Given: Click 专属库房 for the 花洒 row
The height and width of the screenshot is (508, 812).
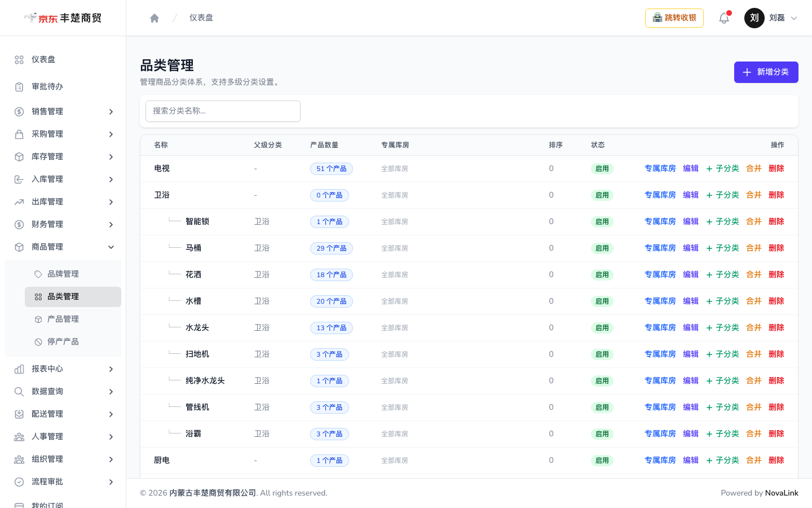Looking at the screenshot, I should tap(660, 275).
